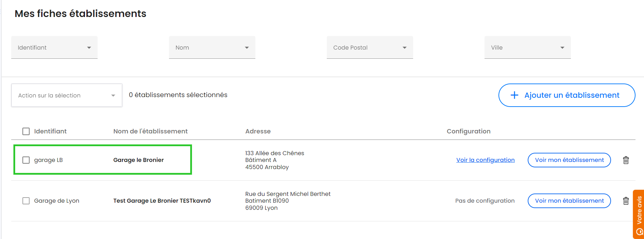Click the Nom de l'établissement column header

150,131
